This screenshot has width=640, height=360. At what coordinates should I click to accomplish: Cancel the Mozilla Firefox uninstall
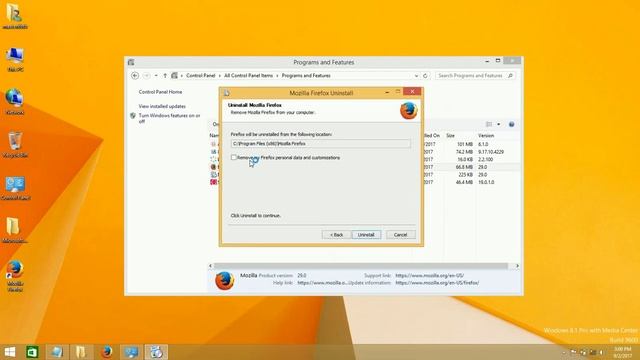click(x=400, y=235)
